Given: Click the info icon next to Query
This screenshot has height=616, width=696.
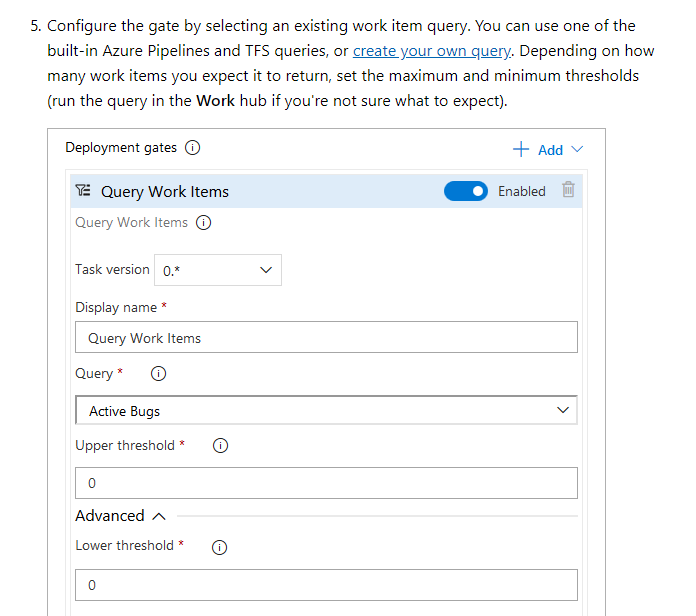Looking at the screenshot, I should coord(158,374).
